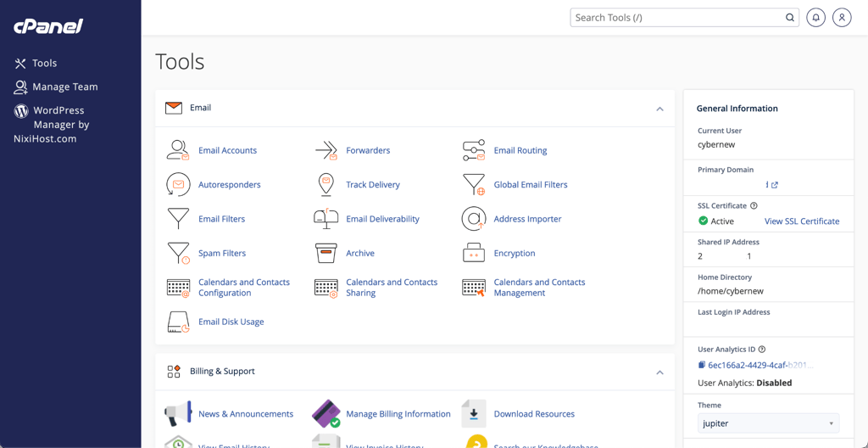Open the Email Disk Usage link
The height and width of the screenshot is (448, 868).
231,322
